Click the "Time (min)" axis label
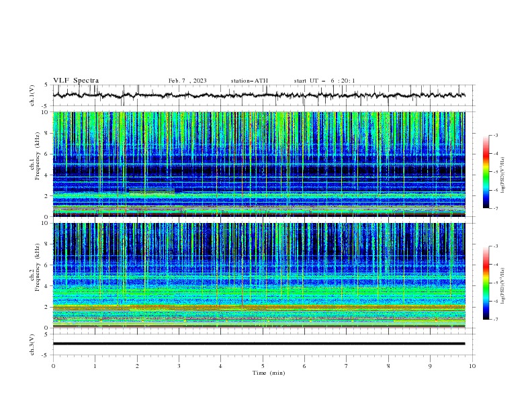 [269, 373]
